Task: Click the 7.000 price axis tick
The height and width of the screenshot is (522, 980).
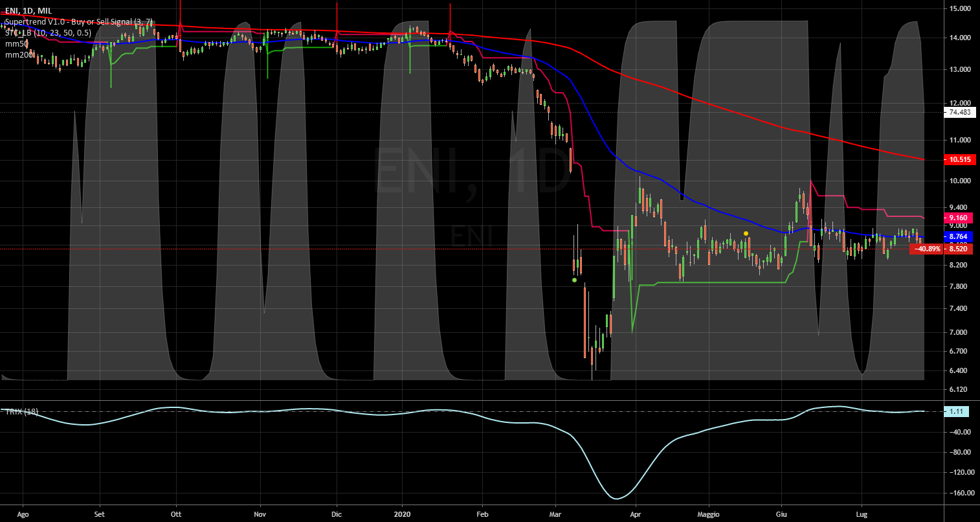Action: tap(959, 332)
